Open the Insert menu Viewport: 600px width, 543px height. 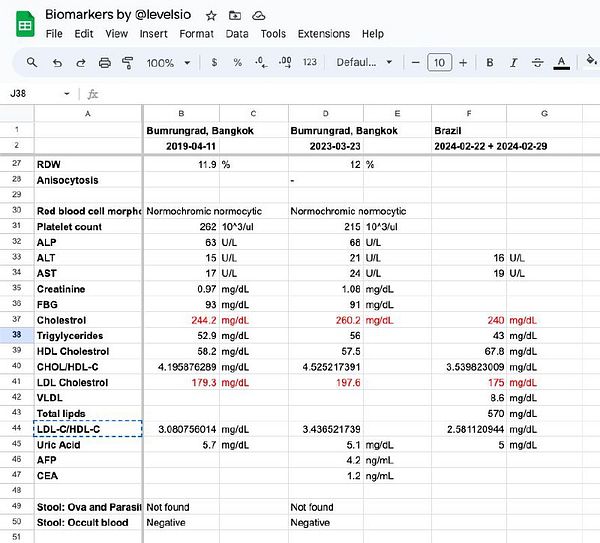[x=153, y=34]
